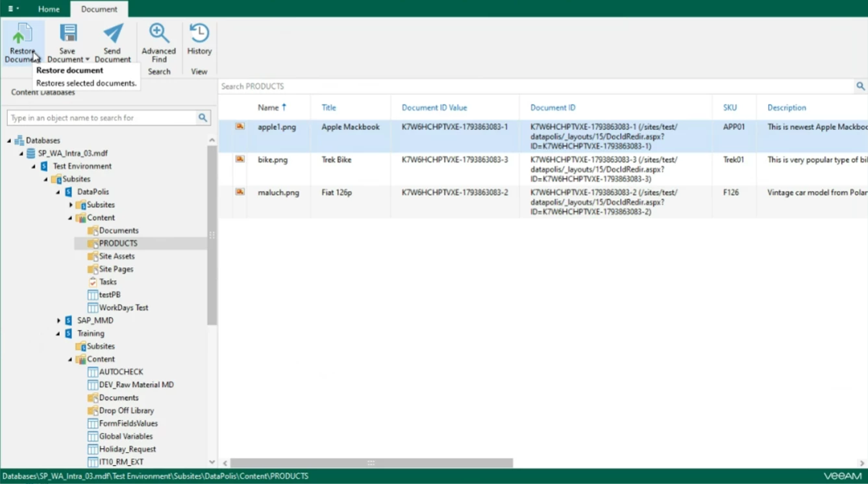The image size is (868, 484).
Task: Collapse Subsites under Test Environment
Action: click(x=46, y=179)
